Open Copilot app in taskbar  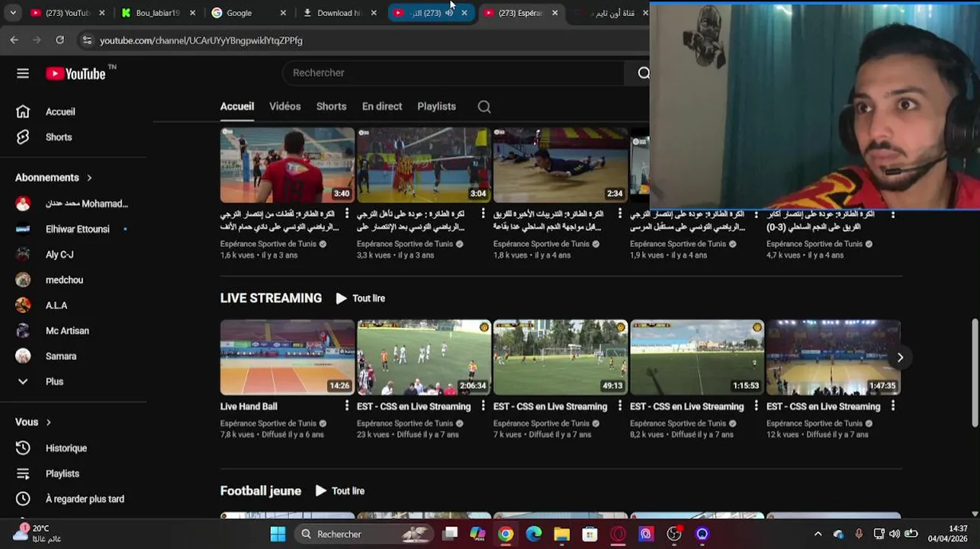478,534
